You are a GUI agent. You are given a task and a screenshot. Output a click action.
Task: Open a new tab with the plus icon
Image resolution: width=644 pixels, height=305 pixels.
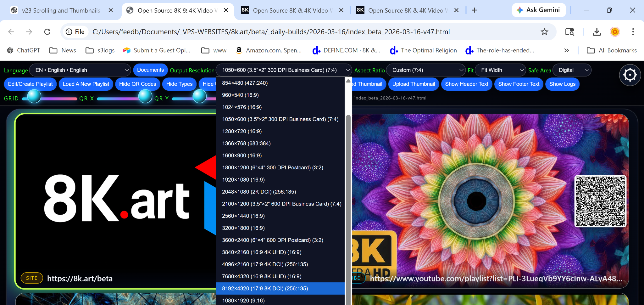tap(475, 10)
